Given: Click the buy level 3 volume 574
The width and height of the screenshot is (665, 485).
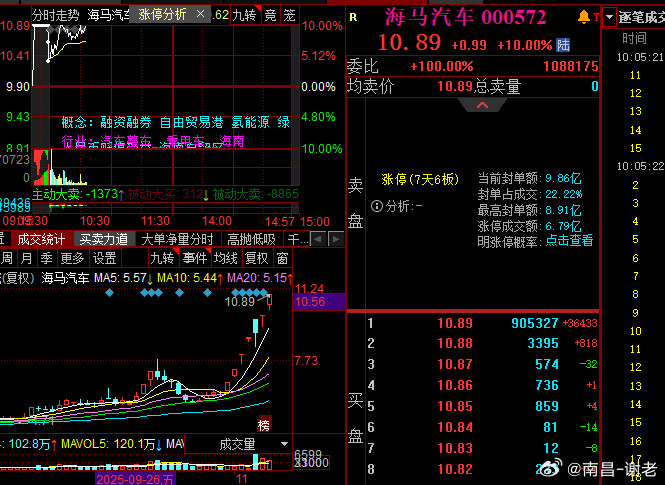Looking at the screenshot, I should (547, 364).
